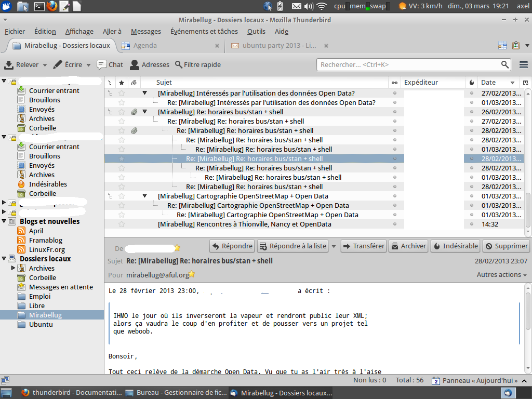
Task: Star the Rencontres à Thionville message
Action: (122, 224)
